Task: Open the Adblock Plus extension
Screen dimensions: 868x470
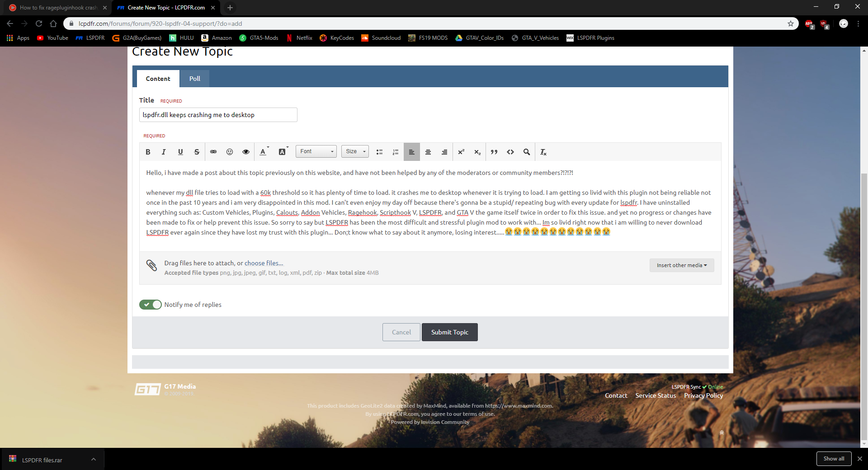Action: click(809, 24)
